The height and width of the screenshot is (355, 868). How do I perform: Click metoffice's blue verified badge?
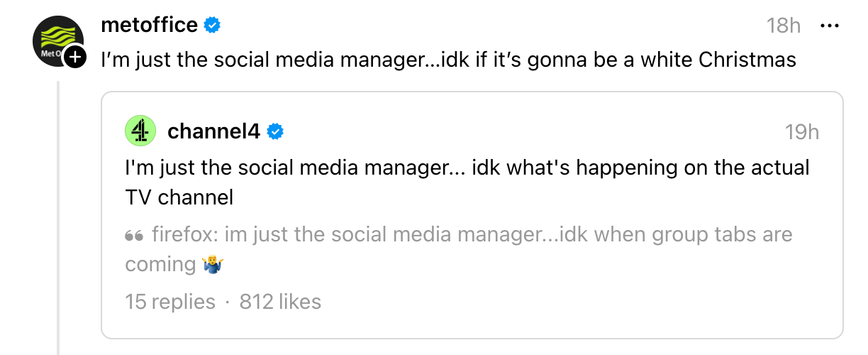(x=212, y=26)
